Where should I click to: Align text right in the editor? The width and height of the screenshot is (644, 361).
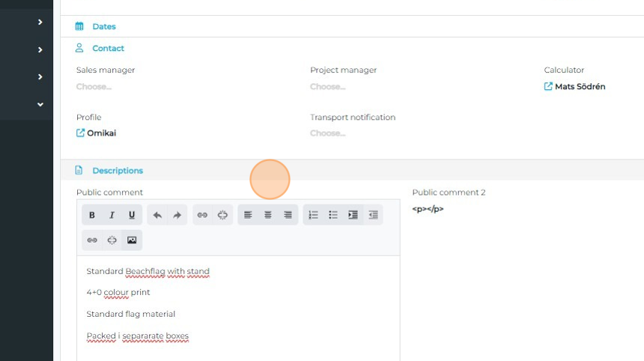tap(288, 215)
